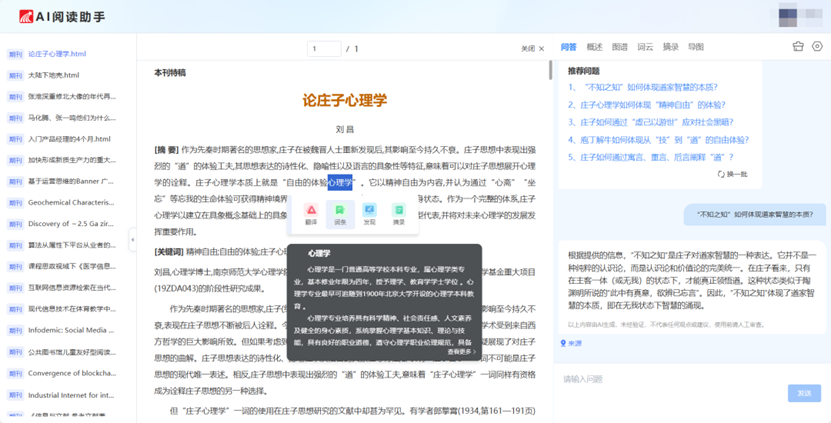Select question 3 about 虚己以游世
Screen dimensions: 831x423
coord(651,122)
